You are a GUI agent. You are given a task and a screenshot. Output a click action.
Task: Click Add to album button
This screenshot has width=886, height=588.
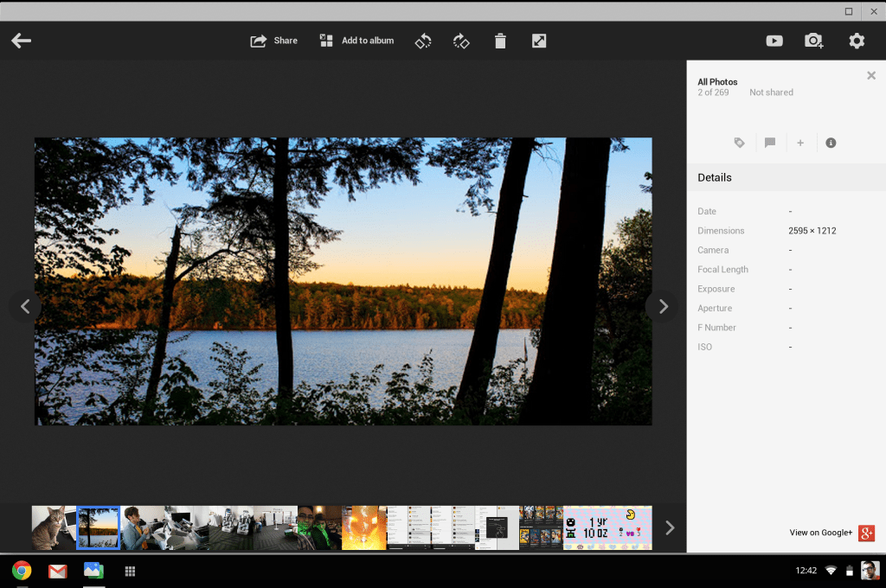coord(356,41)
